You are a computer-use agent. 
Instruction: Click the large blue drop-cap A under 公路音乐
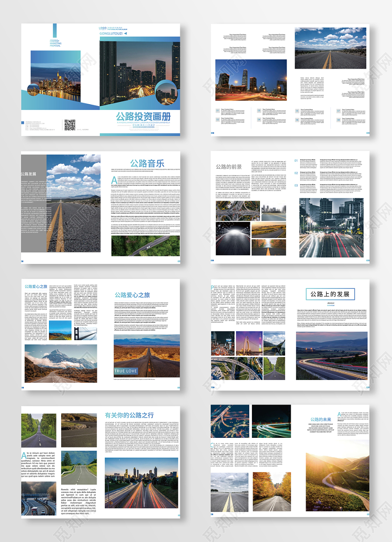(x=114, y=180)
